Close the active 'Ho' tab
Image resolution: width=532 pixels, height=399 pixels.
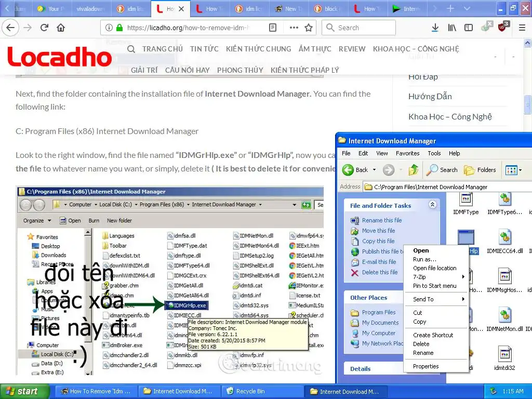pos(181,9)
